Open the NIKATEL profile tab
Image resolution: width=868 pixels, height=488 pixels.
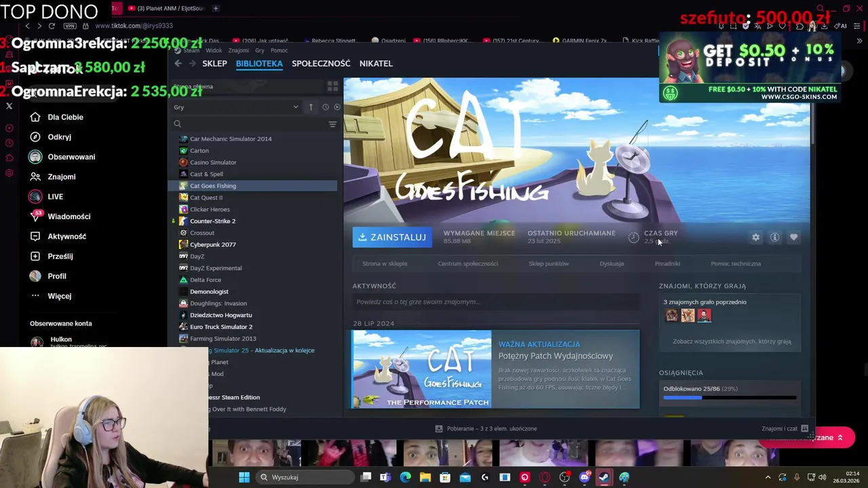pos(376,63)
